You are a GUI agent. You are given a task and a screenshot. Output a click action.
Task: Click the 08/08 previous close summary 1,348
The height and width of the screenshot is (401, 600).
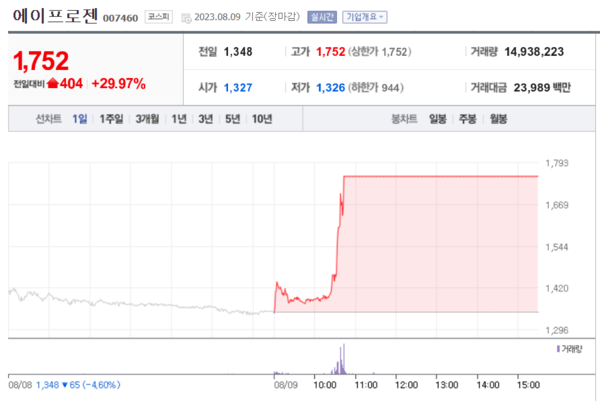pyautogui.click(x=64, y=385)
